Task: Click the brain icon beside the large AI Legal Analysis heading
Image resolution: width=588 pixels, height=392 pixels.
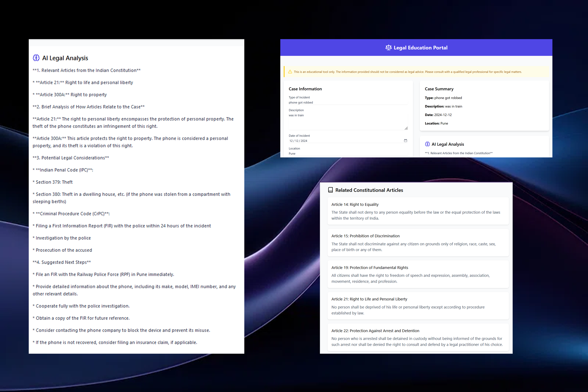Action: coord(36,58)
